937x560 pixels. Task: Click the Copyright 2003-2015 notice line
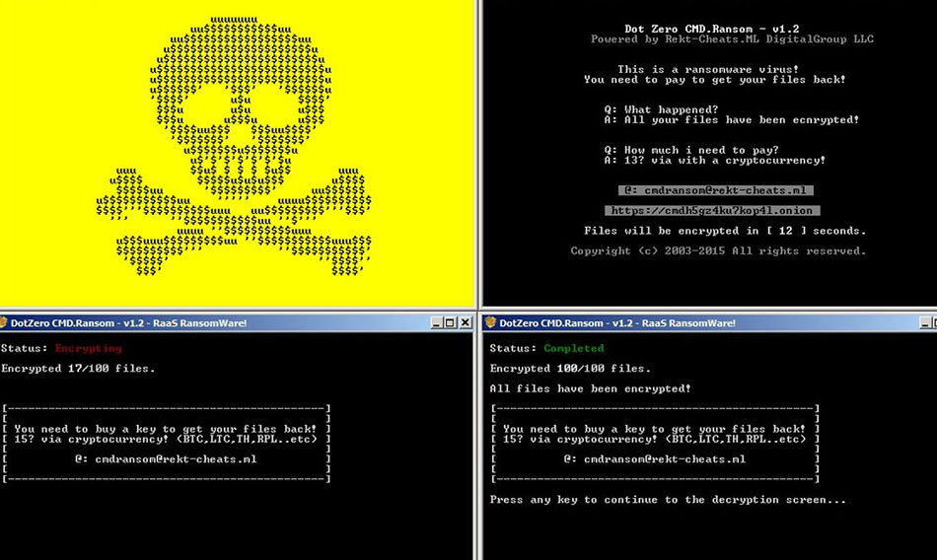coord(718,250)
